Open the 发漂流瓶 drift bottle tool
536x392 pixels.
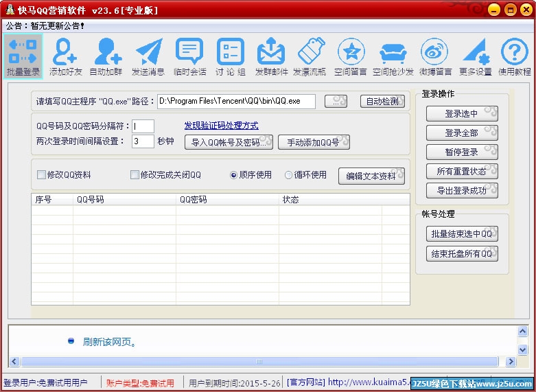coord(310,56)
